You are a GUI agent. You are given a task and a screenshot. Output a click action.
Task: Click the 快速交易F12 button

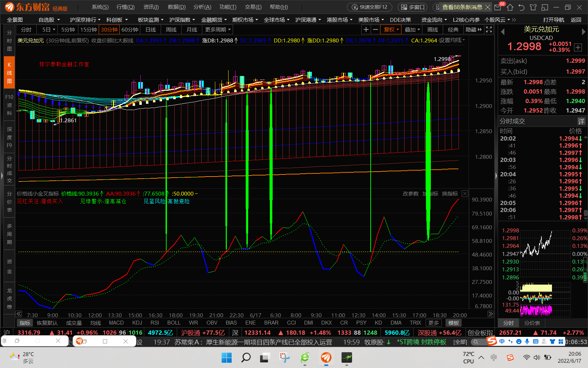click(370, 7)
